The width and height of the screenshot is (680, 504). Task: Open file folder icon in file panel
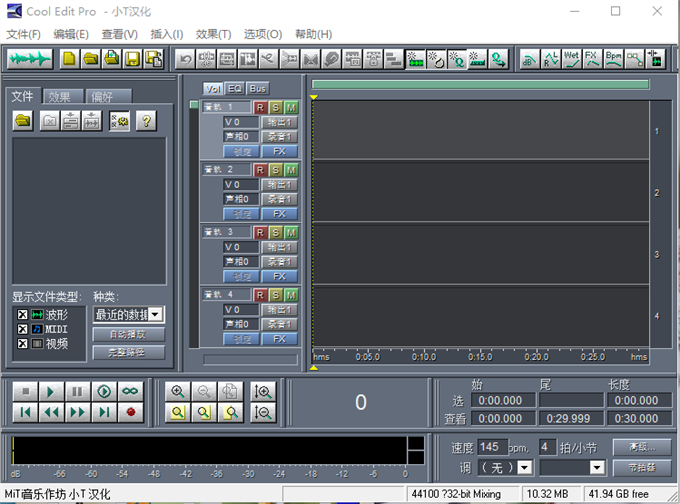tap(23, 121)
